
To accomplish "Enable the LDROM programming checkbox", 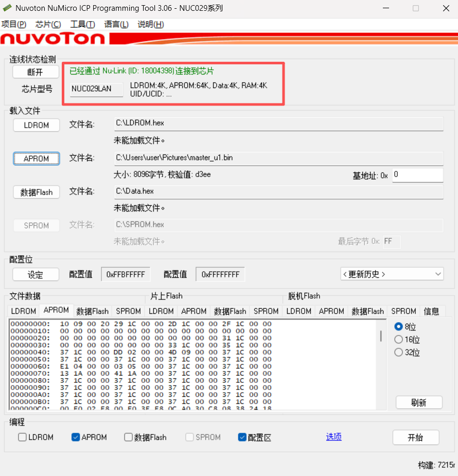I will [x=23, y=437].
